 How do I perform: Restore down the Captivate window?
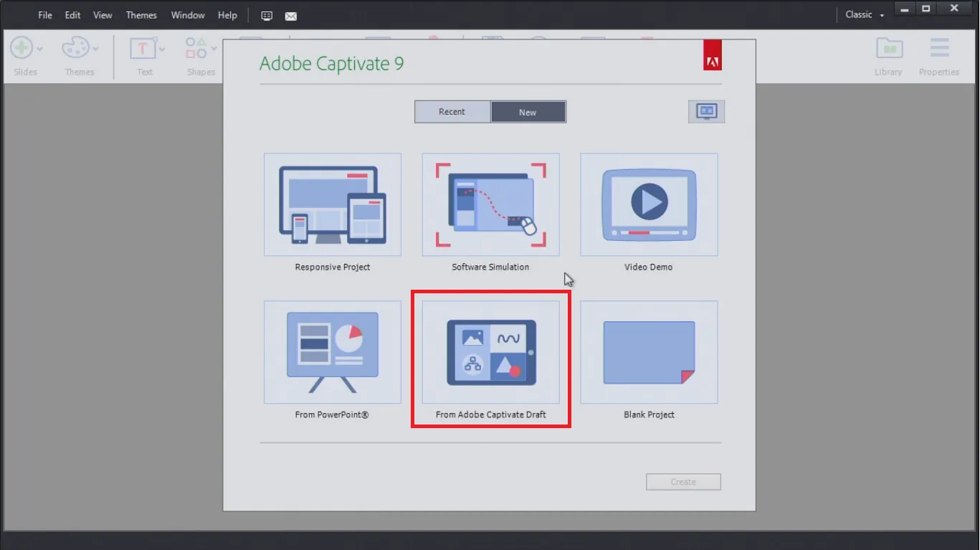click(x=926, y=9)
